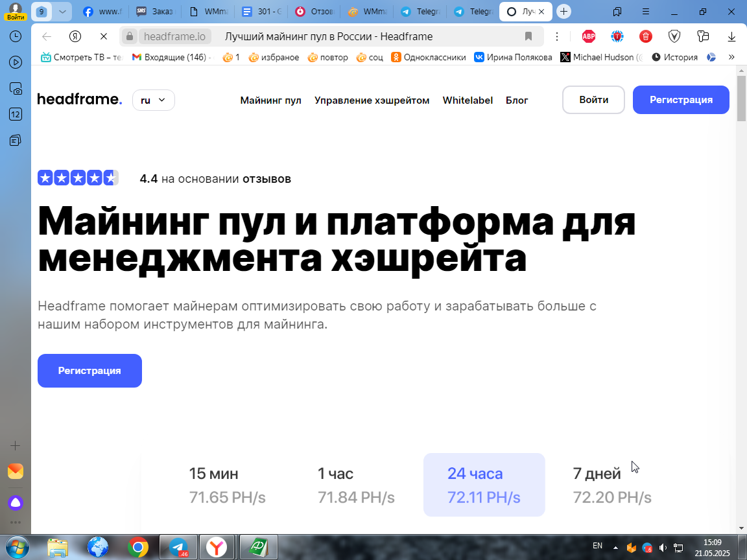Switch to the Заказ SMS tab
Viewport: 747px width, 560px height.
155,12
